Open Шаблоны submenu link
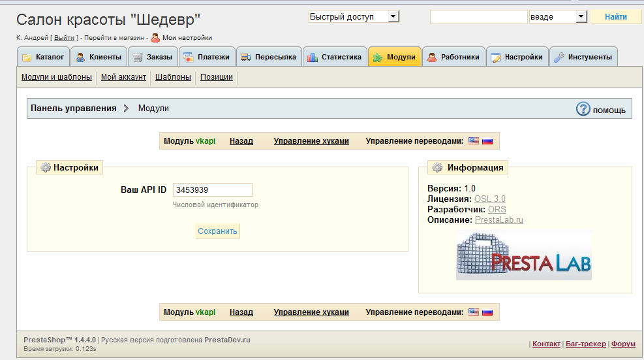Image resolution: width=644 pixels, height=360 pixels. [x=173, y=77]
